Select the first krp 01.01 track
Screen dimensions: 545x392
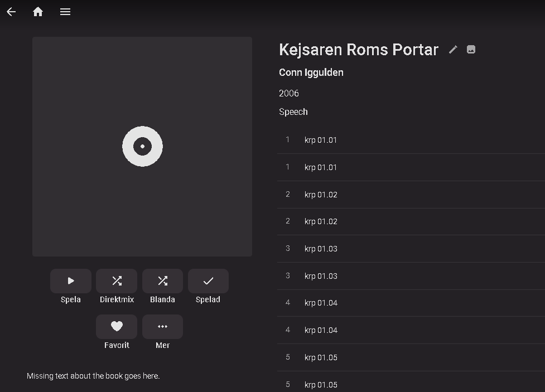[x=321, y=140]
